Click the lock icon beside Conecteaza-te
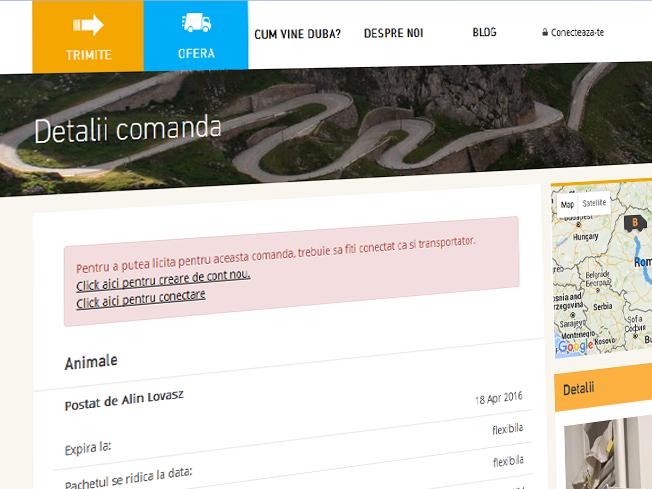This screenshot has height=489, width=652. coord(544,32)
